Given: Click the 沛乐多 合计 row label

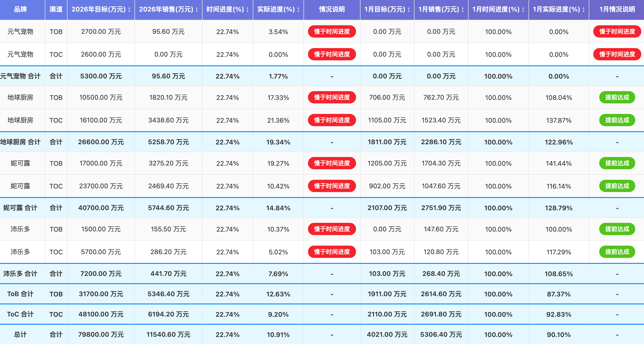Looking at the screenshot, I should [20, 274].
